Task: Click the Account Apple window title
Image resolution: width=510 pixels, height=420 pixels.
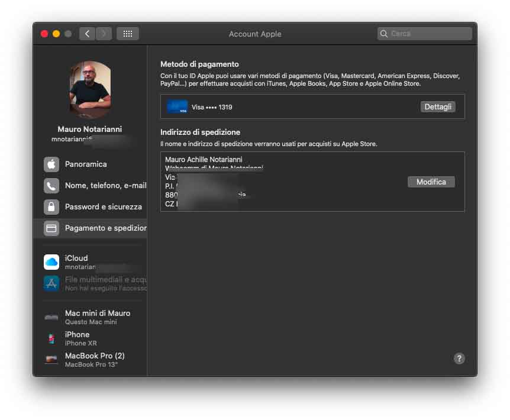Action: (255, 34)
